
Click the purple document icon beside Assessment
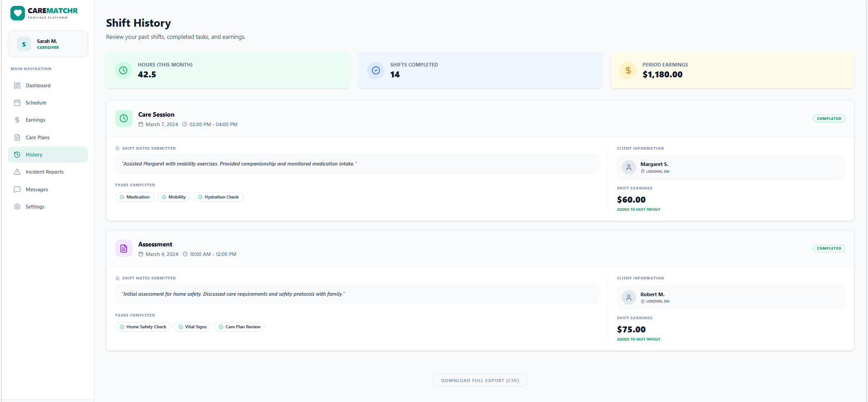coord(124,248)
